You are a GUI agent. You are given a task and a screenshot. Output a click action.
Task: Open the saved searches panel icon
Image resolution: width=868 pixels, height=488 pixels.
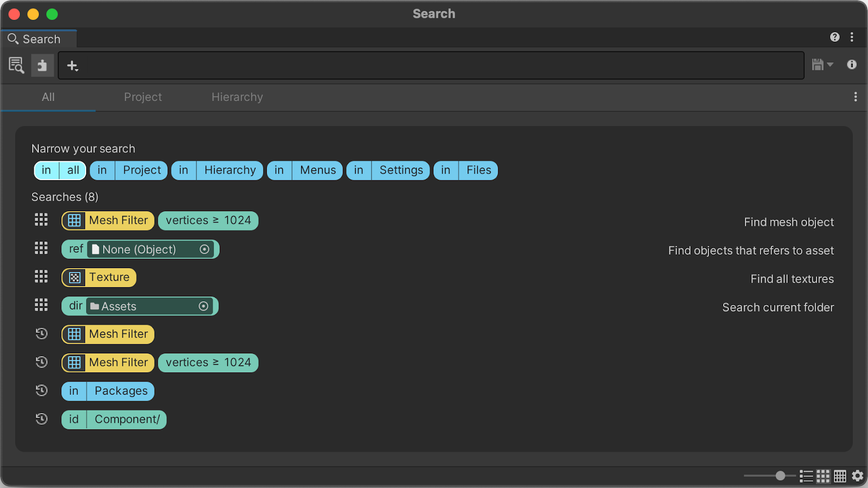click(16, 66)
